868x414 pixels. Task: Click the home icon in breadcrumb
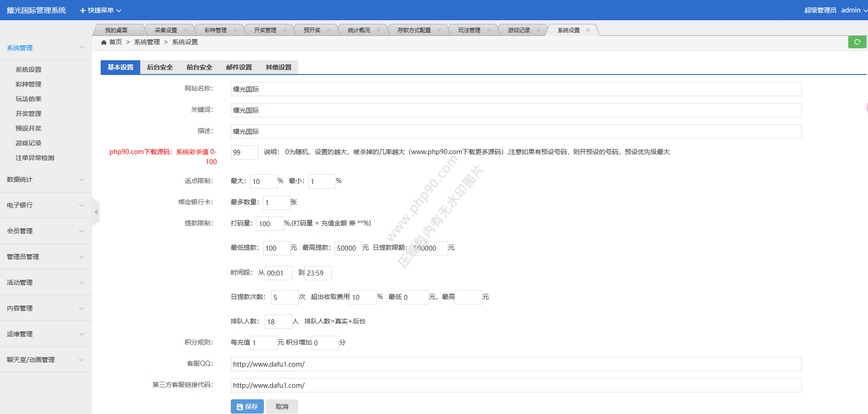coord(104,42)
